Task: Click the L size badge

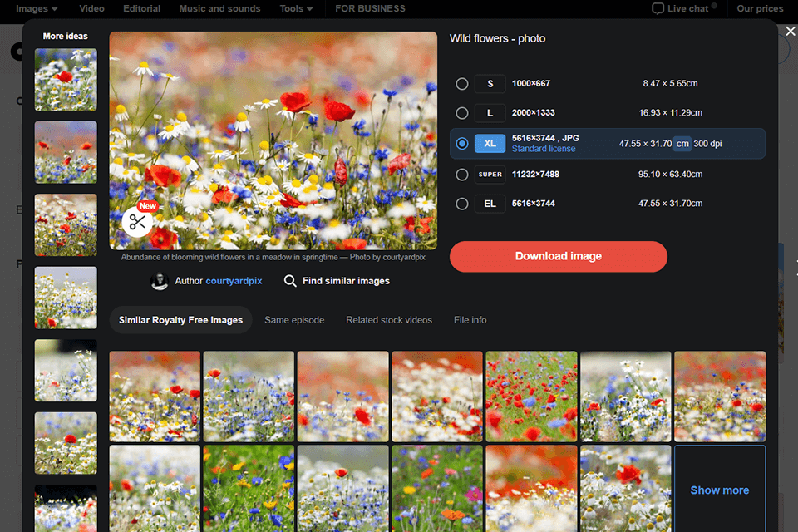Action: click(x=490, y=113)
